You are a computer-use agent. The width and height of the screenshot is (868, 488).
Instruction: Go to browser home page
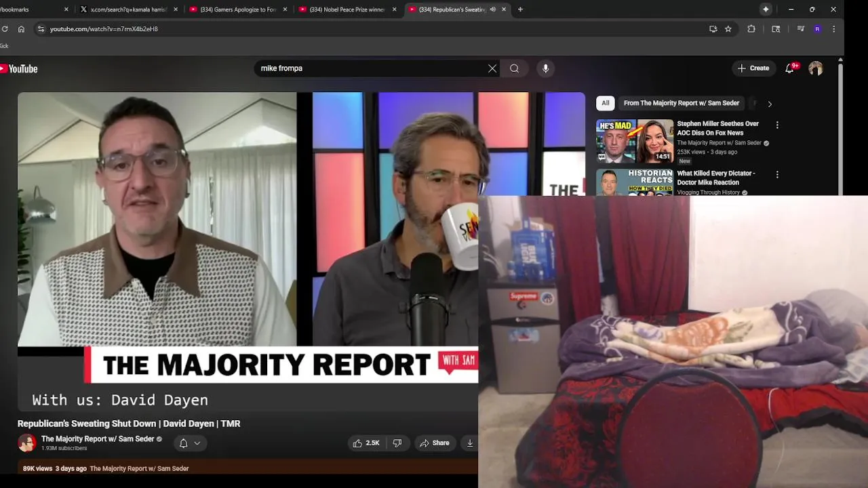(x=21, y=29)
